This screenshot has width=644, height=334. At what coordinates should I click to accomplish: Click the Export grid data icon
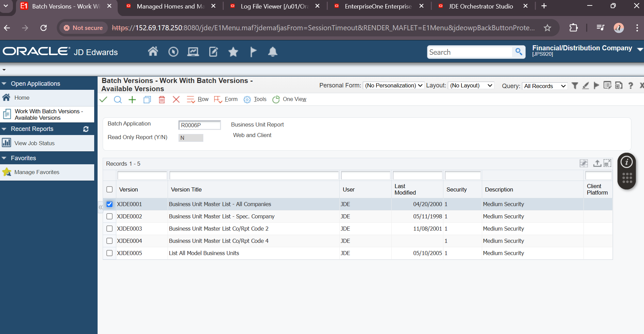(597, 164)
